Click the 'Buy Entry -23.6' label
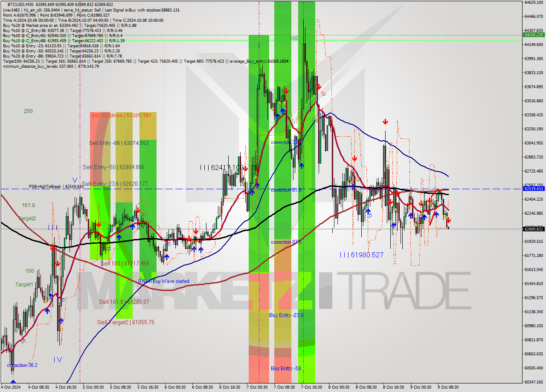The width and height of the screenshot is (546, 392). coord(286,315)
